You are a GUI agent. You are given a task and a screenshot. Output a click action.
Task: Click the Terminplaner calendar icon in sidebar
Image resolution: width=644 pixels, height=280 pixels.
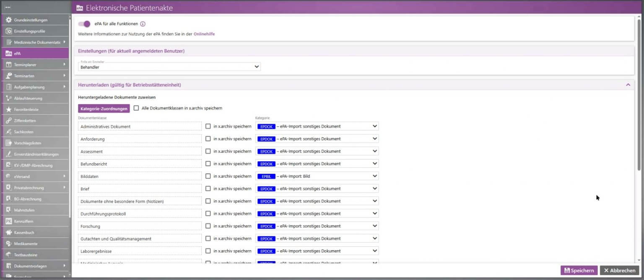click(8, 65)
